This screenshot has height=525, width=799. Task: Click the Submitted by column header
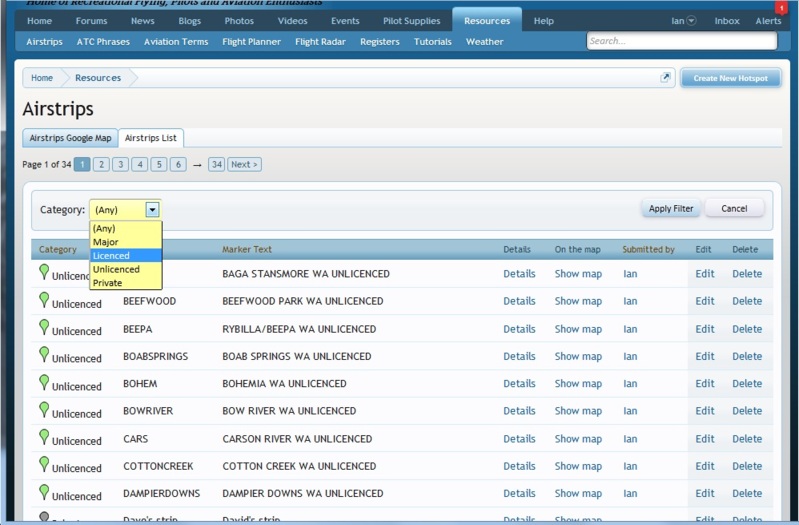(x=648, y=249)
